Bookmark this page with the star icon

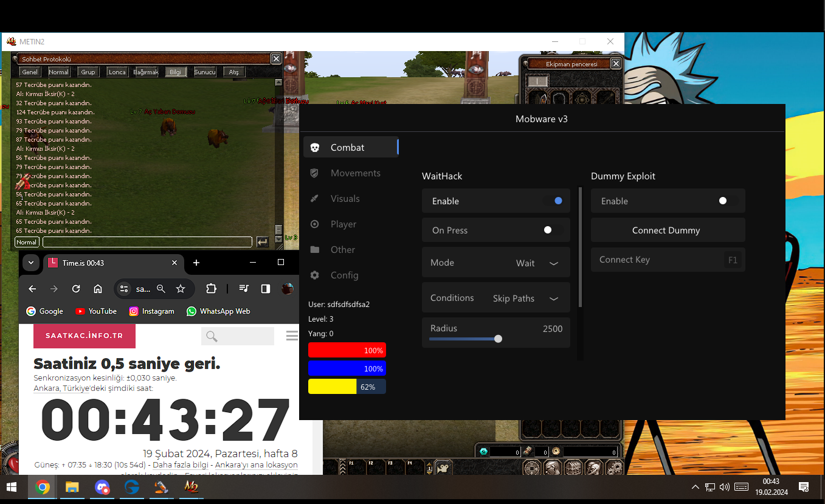tap(181, 289)
